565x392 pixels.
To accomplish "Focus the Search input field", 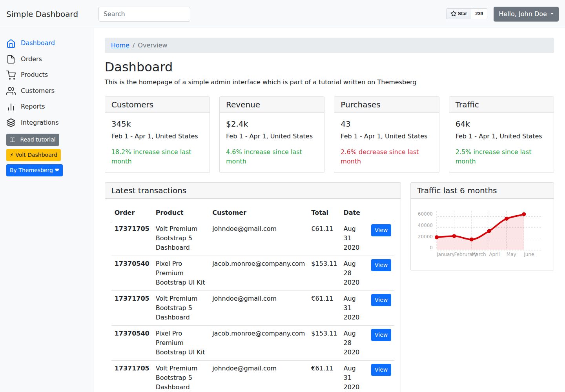I will tap(144, 14).
